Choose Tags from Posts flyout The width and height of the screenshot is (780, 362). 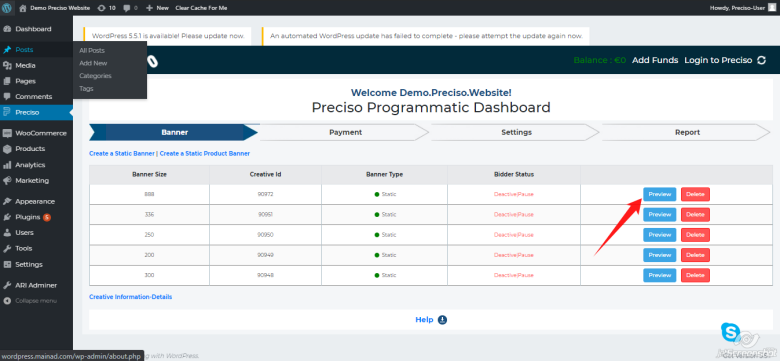tap(86, 89)
